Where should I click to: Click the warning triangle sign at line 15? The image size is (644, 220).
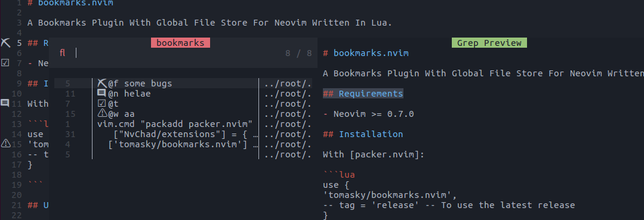[6, 143]
